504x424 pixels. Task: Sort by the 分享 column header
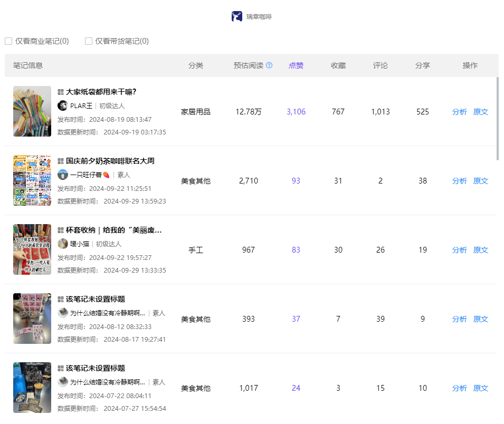422,65
